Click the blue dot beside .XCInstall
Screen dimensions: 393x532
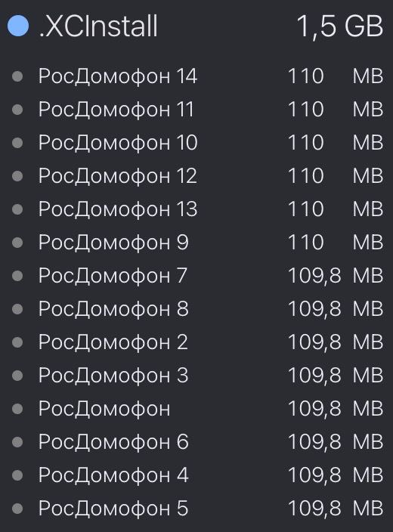tap(18, 26)
